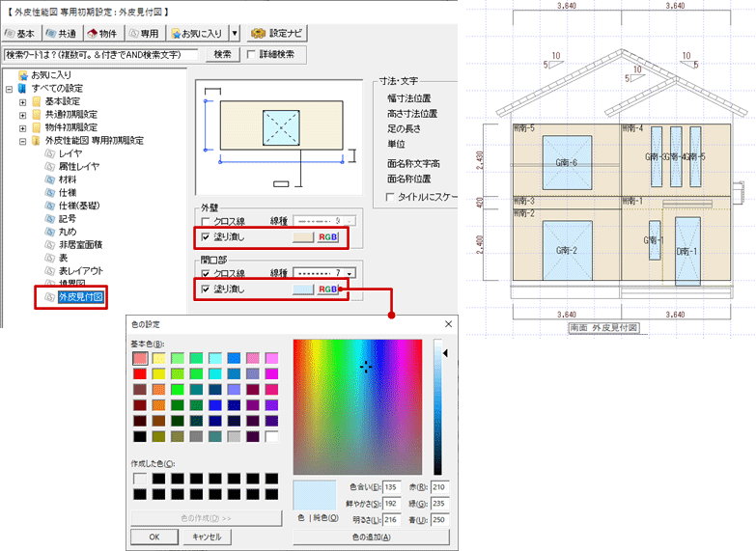Open the 材料 settings item
Image resolution: width=756 pixels, height=551 pixels.
coord(68,179)
